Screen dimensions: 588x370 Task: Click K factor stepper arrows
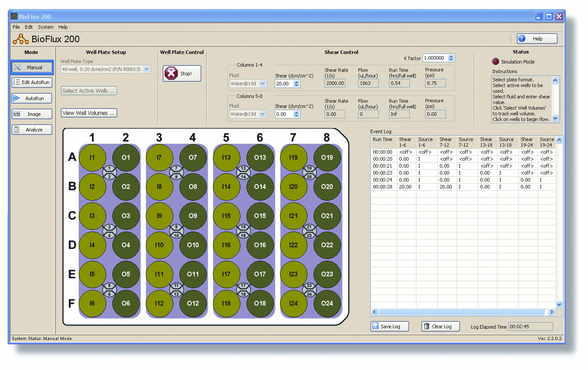click(451, 58)
